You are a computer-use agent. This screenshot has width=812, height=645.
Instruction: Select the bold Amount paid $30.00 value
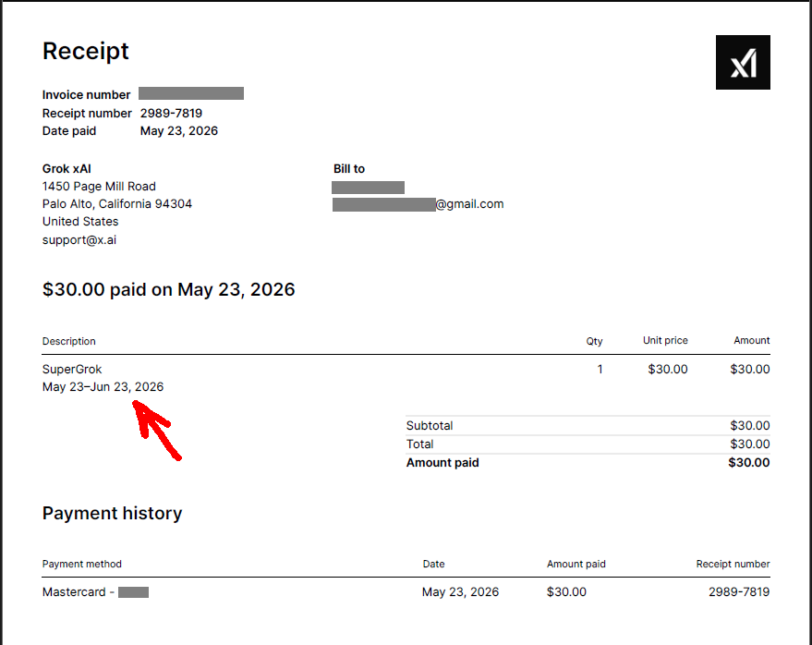click(x=749, y=463)
